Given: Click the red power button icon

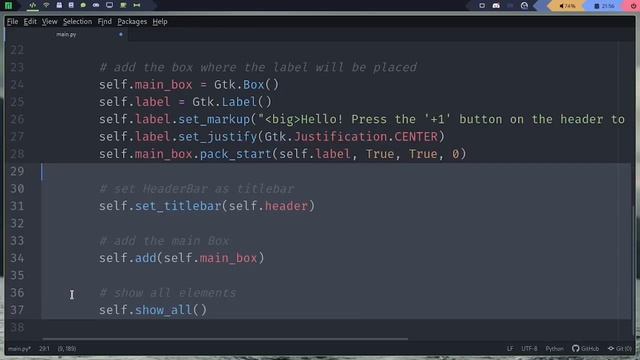Looking at the screenshot, I should [633, 6].
